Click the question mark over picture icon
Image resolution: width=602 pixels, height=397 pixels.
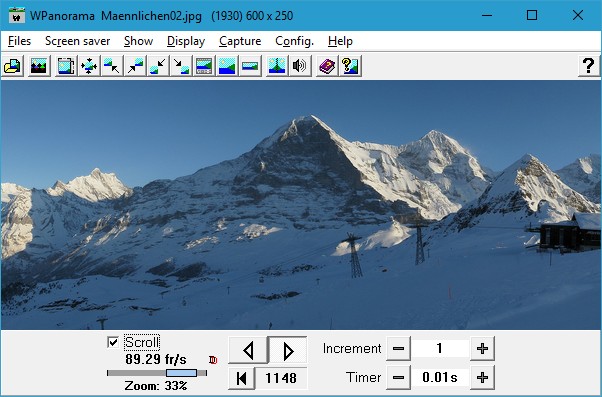(x=350, y=66)
